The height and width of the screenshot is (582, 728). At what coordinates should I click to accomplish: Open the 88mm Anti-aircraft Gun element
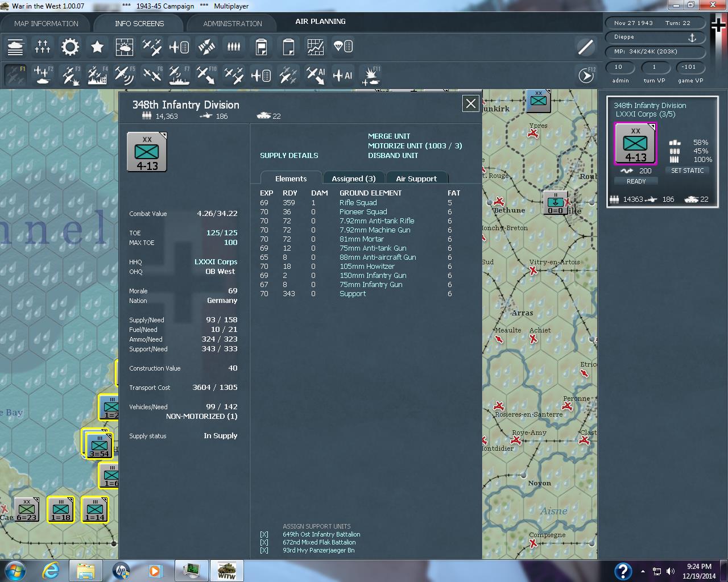pyautogui.click(x=378, y=257)
